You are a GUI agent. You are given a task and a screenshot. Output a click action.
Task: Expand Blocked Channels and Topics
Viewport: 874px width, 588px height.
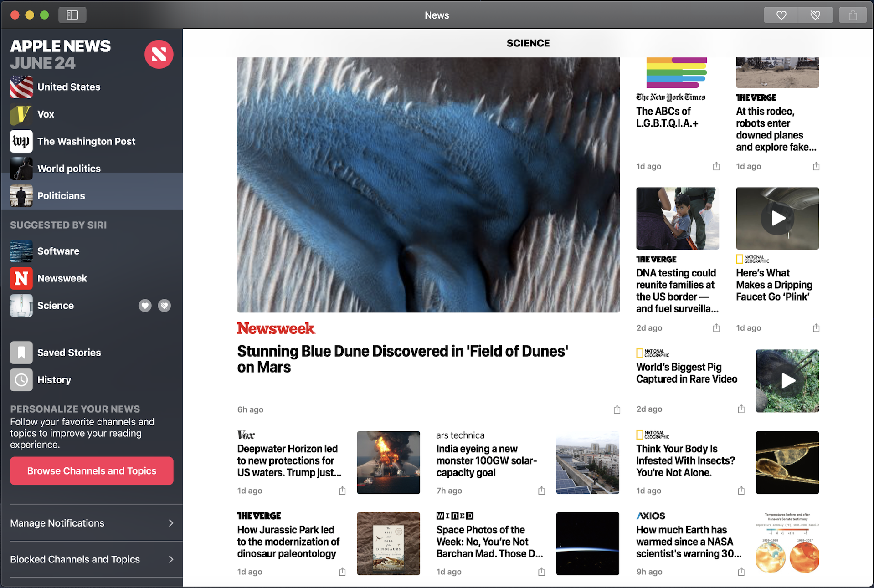[x=92, y=559]
